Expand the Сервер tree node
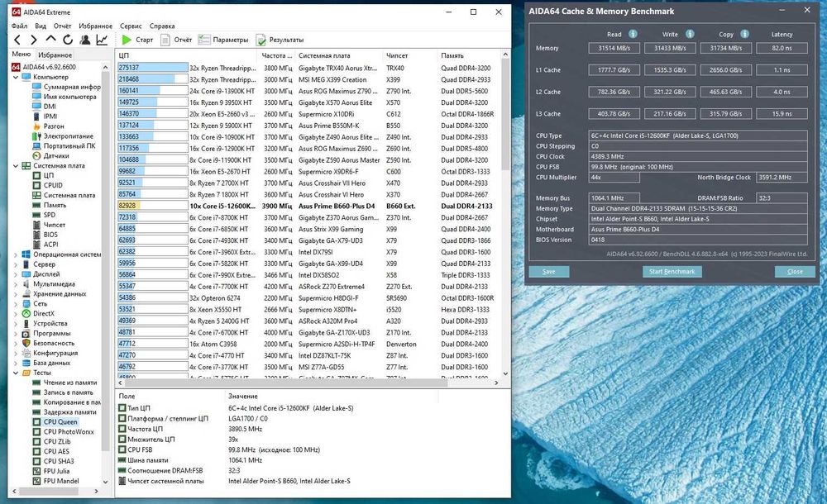 click(16, 264)
